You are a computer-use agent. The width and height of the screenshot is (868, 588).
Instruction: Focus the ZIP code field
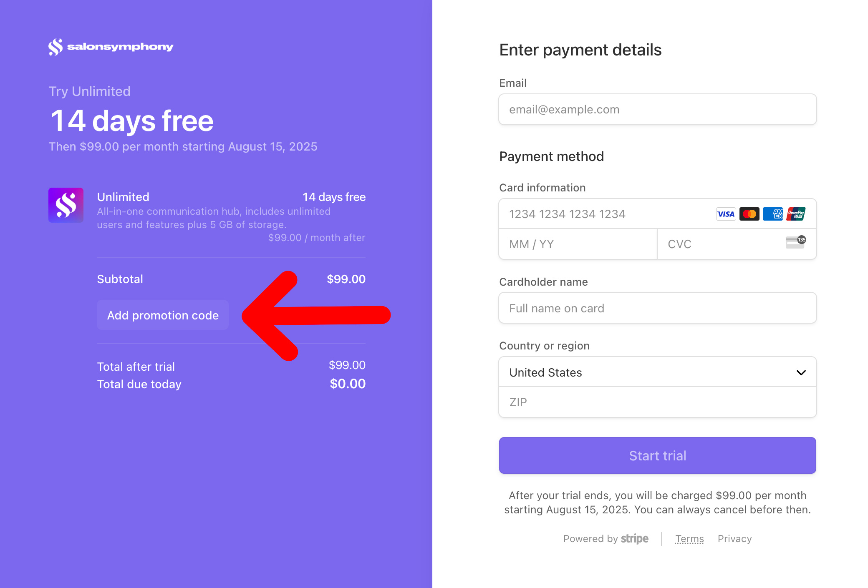658,402
